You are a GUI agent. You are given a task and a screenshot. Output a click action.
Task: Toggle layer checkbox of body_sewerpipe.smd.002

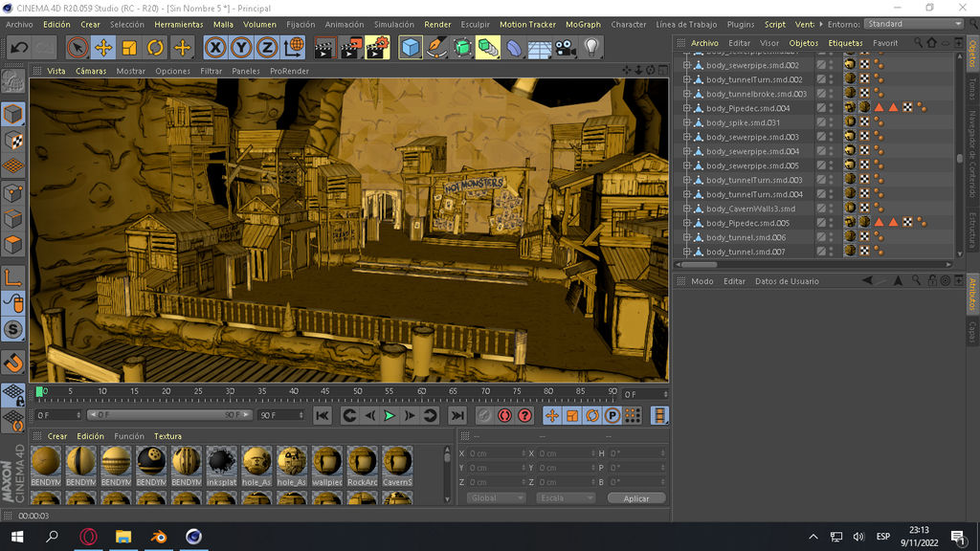(821, 65)
